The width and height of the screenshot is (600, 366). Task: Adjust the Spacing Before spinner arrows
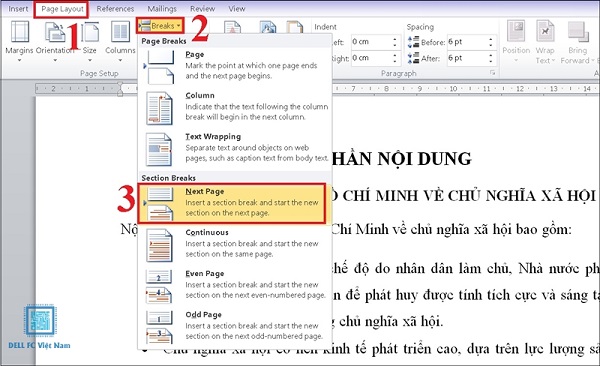(491, 42)
